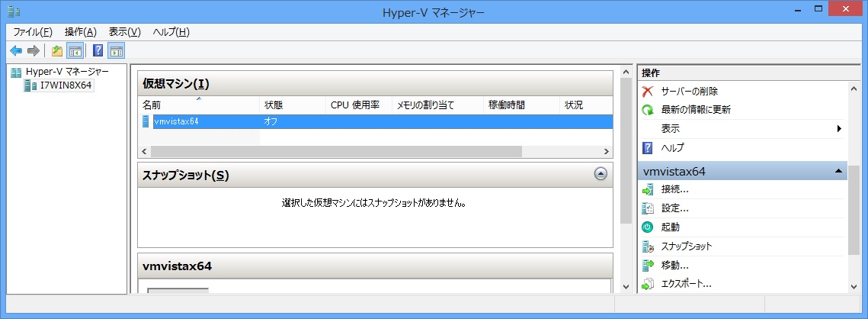This screenshot has height=319, width=868.
Task: Open 設定... for vmvistax64
Action: click(x=674, y=208)
